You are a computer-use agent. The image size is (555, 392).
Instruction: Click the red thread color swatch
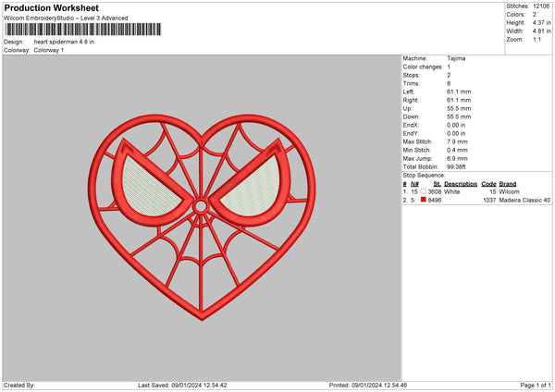coord(424,200)
